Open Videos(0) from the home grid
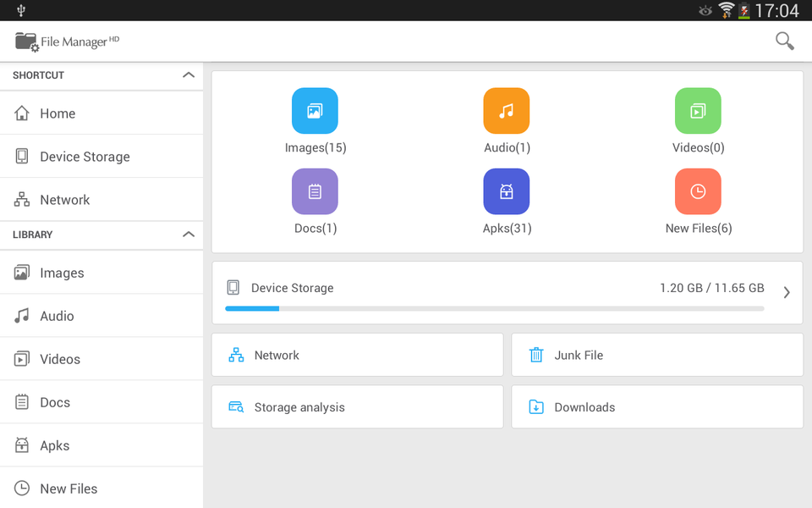The image size is (812, 508). coord(698,119)
